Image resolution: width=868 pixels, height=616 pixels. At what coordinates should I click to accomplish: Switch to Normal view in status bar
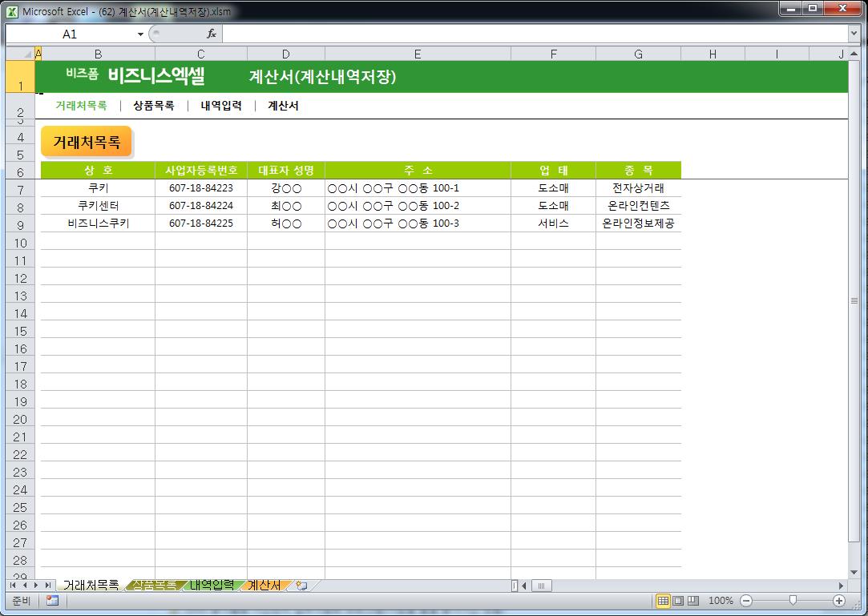(664, 601)
